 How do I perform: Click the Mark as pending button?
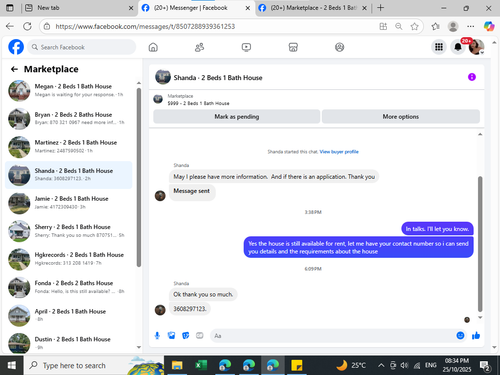tap(237, 117)
